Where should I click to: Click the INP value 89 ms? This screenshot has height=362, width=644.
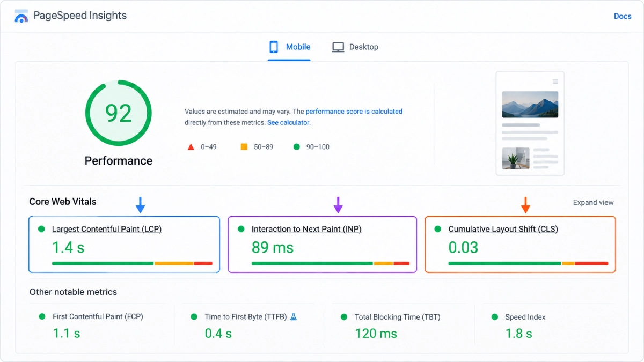273,247
